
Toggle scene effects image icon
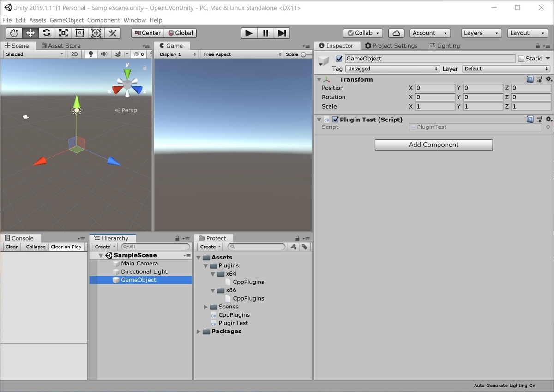[x=118, y=54]
